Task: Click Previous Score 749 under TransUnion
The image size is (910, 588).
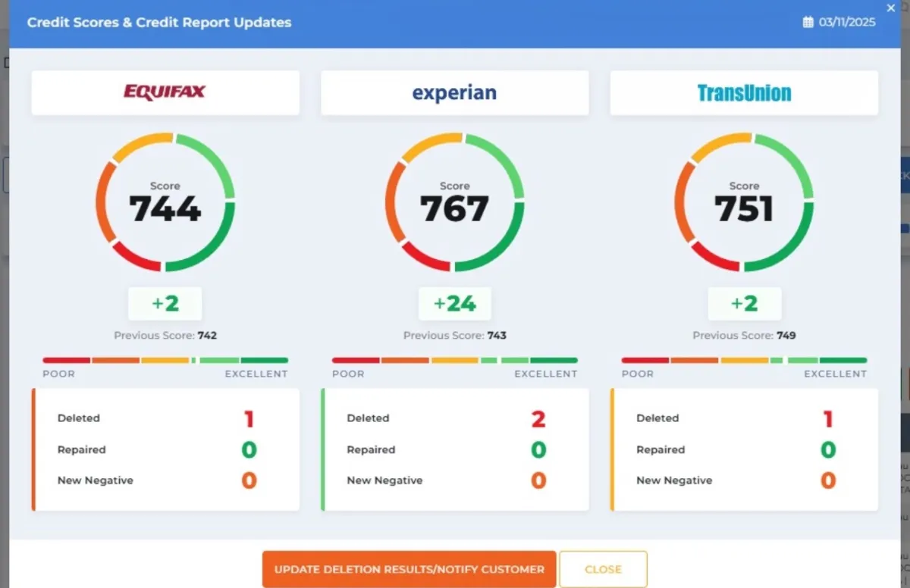Action: [x=744, y=335]
